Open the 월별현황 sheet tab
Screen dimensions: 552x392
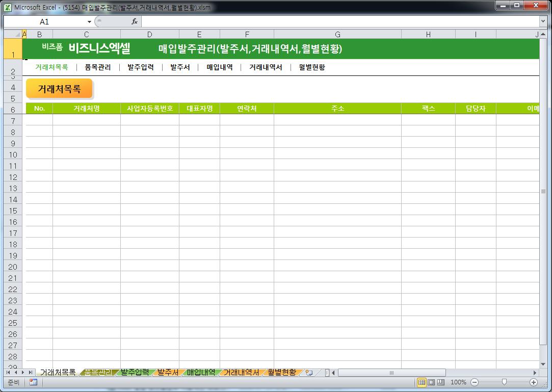281,373
